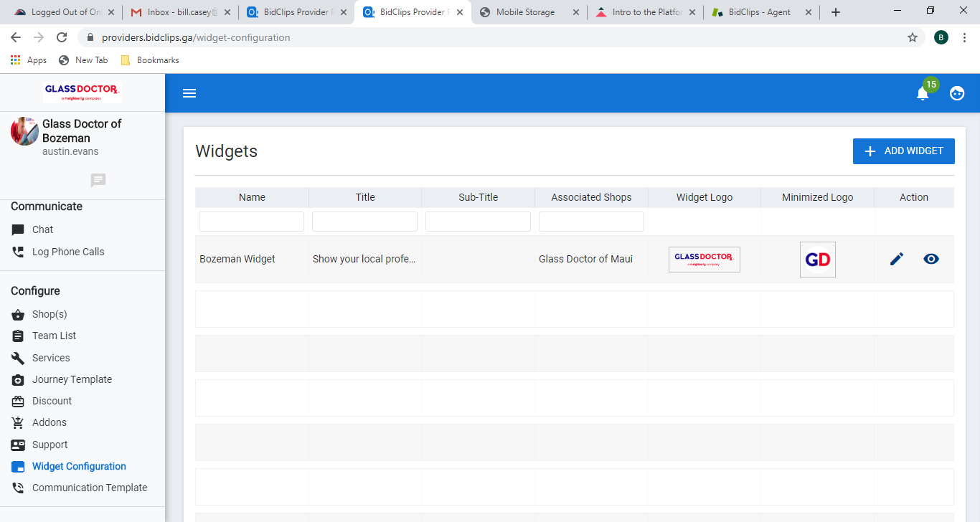980x522 pixels.
Task: Open Team List page
Action: [54, 336]
